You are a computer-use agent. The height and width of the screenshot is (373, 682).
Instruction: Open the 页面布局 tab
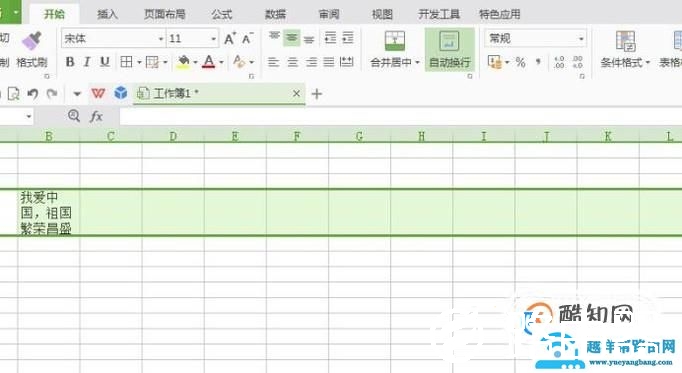(x=164, y=14)
